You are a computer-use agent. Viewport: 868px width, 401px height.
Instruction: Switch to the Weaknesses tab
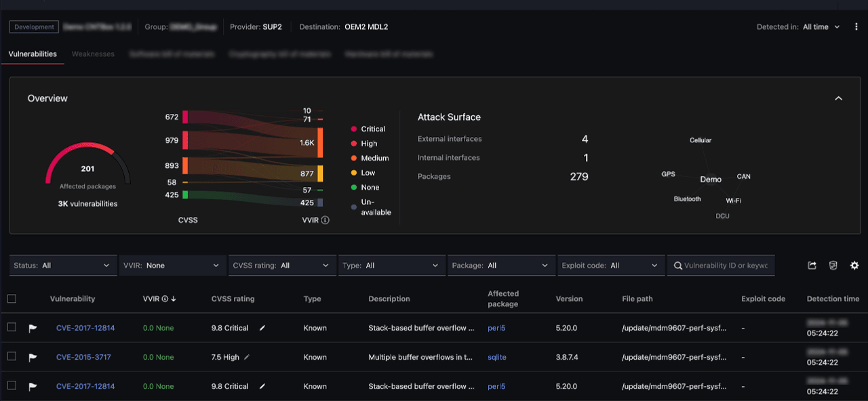(93, 54)
